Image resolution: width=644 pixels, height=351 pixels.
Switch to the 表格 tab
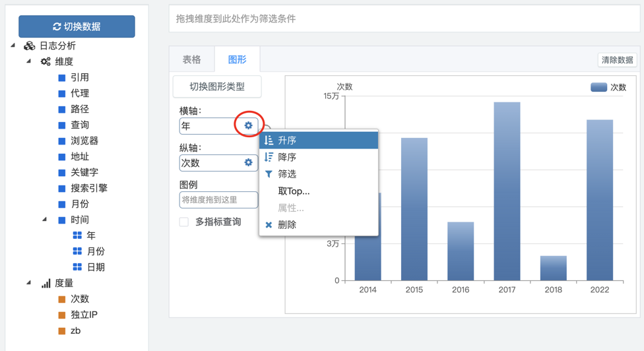[x=191, y=59]
